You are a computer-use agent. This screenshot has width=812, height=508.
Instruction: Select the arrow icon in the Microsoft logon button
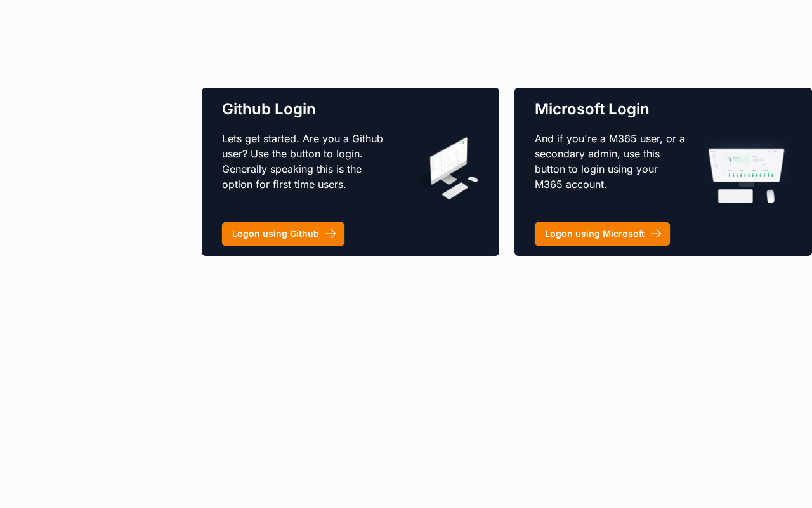point(656,234)
